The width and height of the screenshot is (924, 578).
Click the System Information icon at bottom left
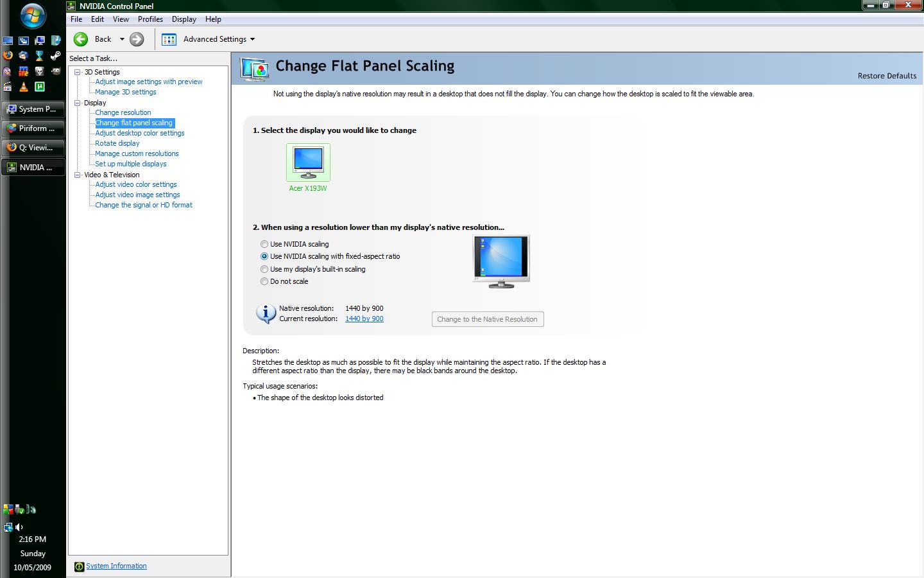pyautogui.click(x=79, y=566)
